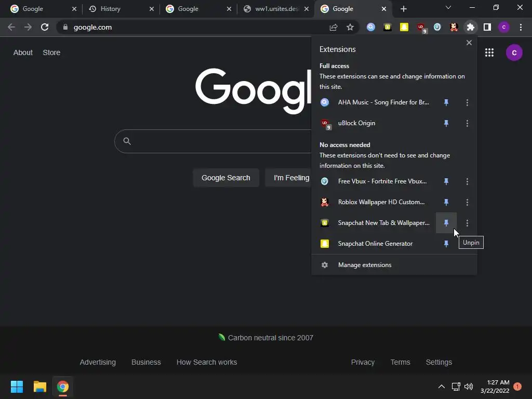Open the About link
The image size is (532, 399).
pyautogui.click(x=23, y=52)
